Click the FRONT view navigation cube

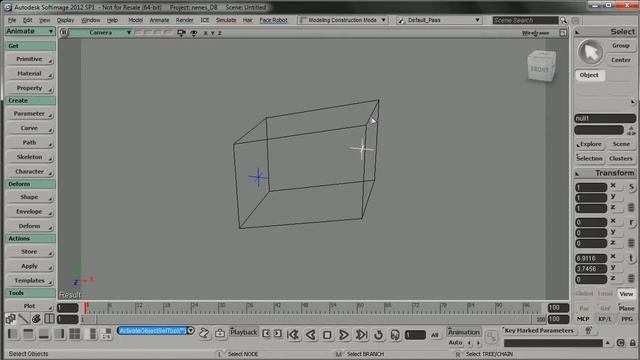click(x=541, y=67)
